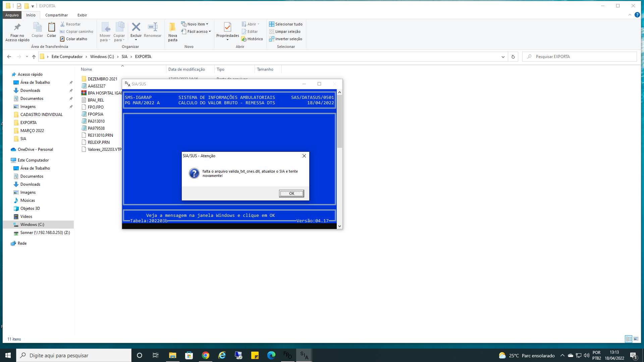Click Fixar no Acesso rápido pin icon
Screen dimensions: 644x362
tap(17, 27)
